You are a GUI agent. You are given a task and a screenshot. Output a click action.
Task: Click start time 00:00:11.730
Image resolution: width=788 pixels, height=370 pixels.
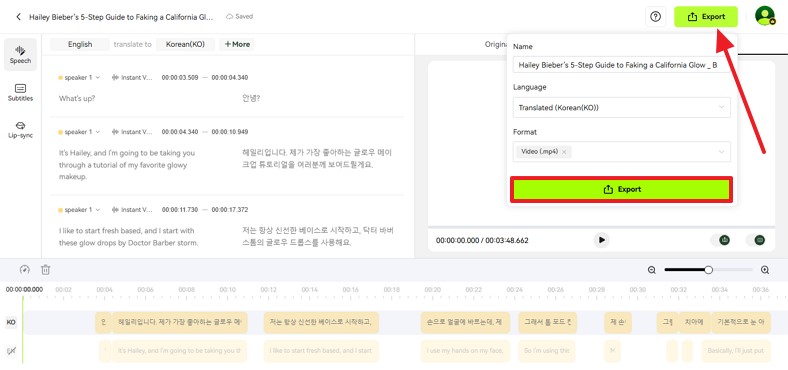(x=180, y=210)
